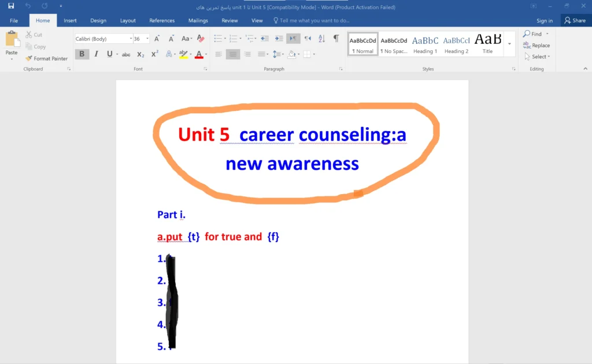Open the Mailings tab

pos(198,20)
